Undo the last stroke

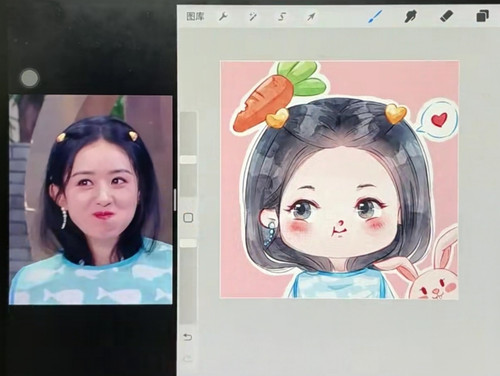click(188, 337)
